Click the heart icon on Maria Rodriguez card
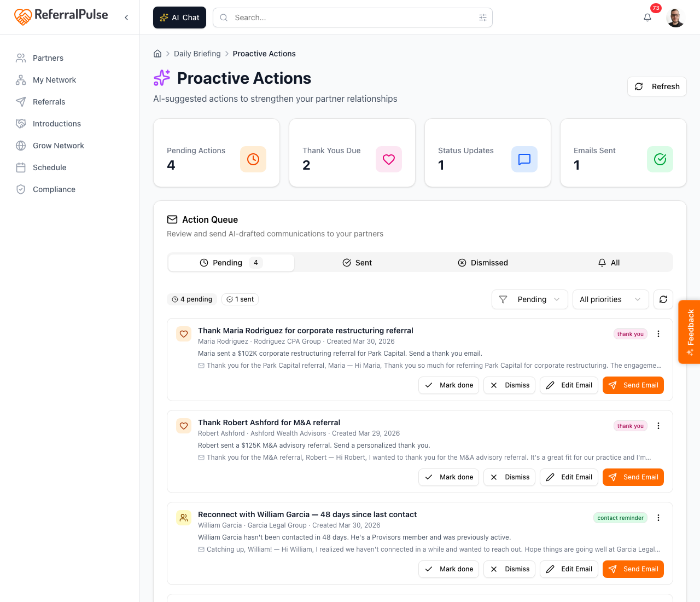Viewport: 700px width, 602px height. (x=184, y=334)
